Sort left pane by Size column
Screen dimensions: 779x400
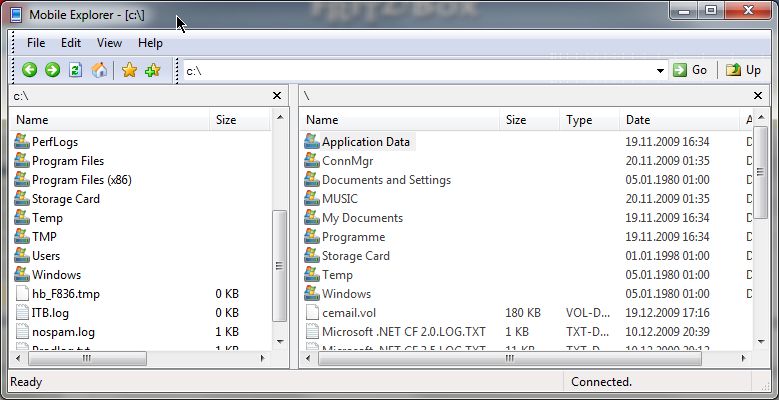tap(240, 120)
